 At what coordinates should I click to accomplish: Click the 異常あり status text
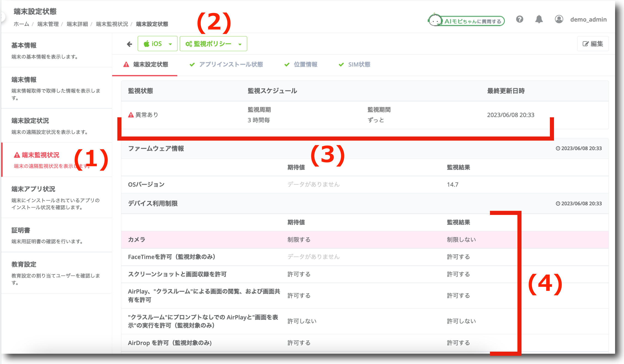pyautogui.click(x=147, y=115)
